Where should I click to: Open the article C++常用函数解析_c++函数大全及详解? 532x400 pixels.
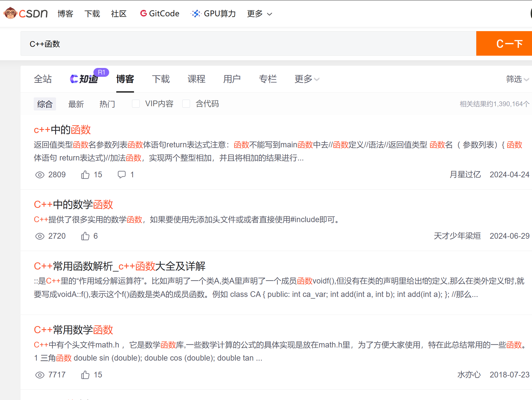tap(119, 266)
